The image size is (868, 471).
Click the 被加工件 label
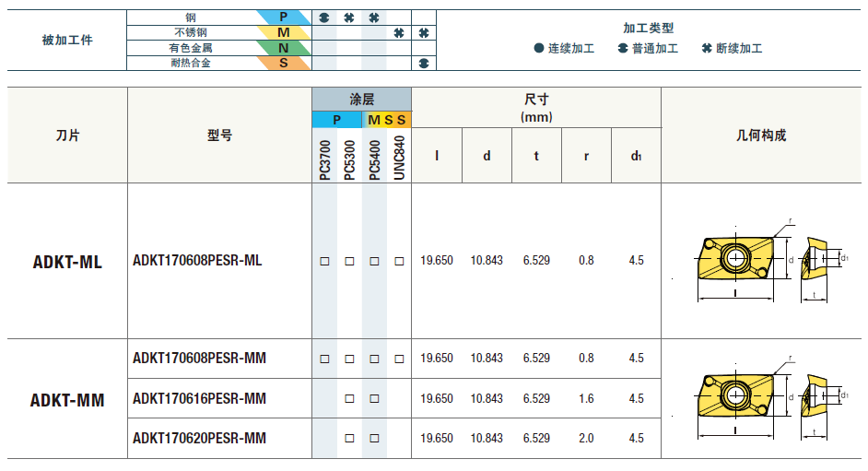(67, 41)
